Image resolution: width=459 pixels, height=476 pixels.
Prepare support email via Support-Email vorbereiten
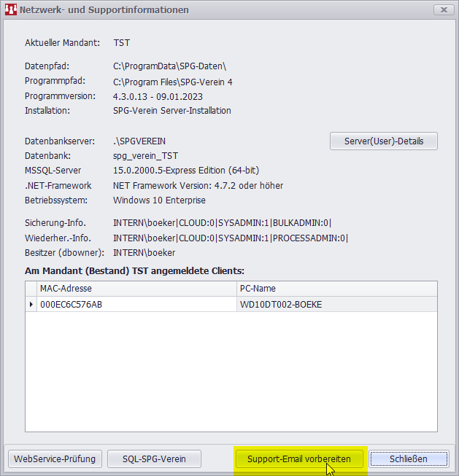[299, 459]
